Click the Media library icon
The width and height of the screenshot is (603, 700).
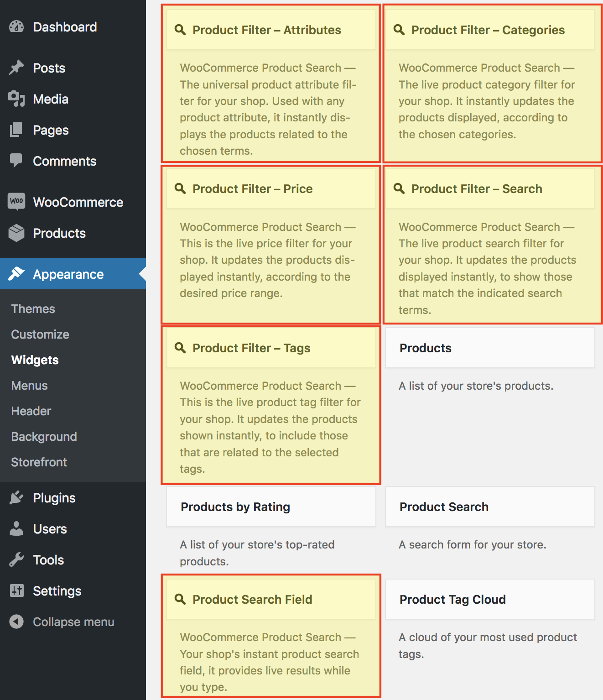tap(16, 99)
